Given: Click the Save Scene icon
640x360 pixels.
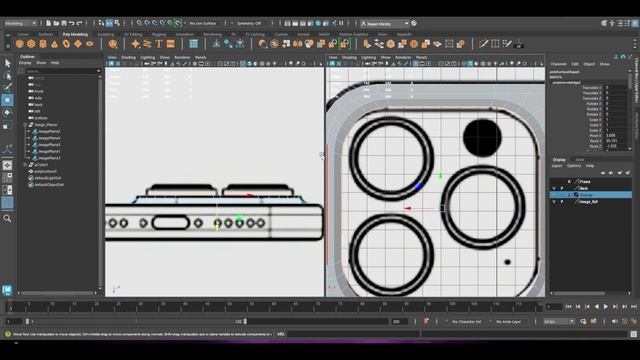Looking at the screenshot, I should [x=64, y=23].
